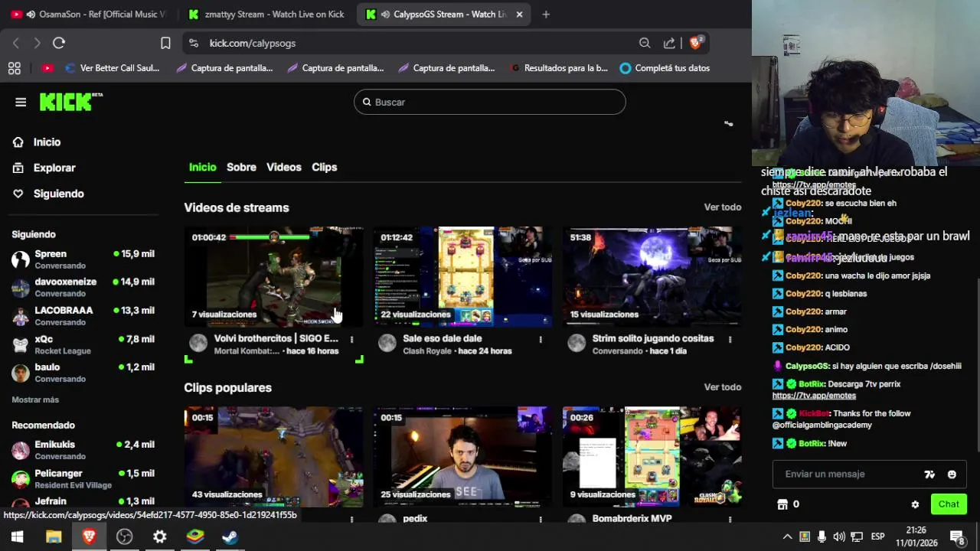The image size is (980, 551).
Task: Open Emikukis recommended channel
Action: click(83, 450)
